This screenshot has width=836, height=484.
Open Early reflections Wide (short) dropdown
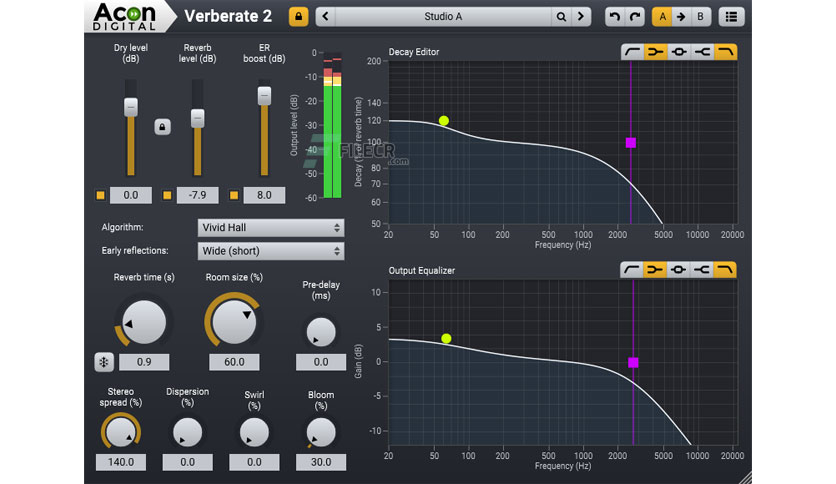pos(271,251)
